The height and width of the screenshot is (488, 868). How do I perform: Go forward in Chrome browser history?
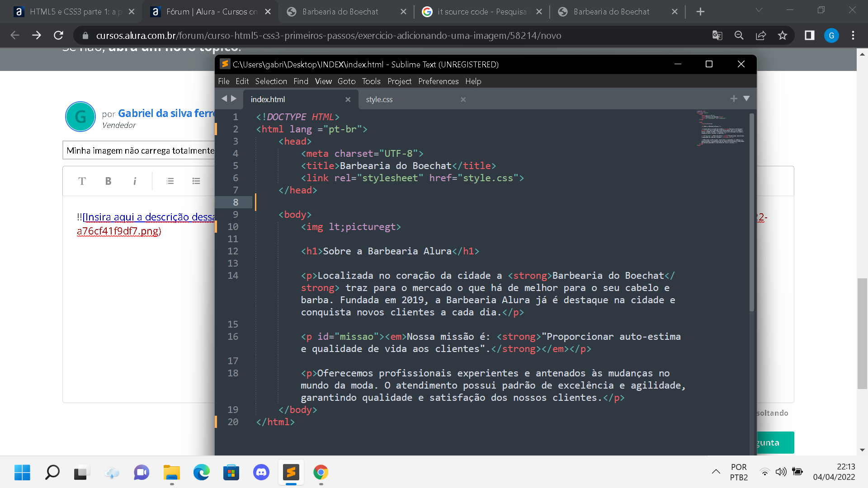pos(37,35)
